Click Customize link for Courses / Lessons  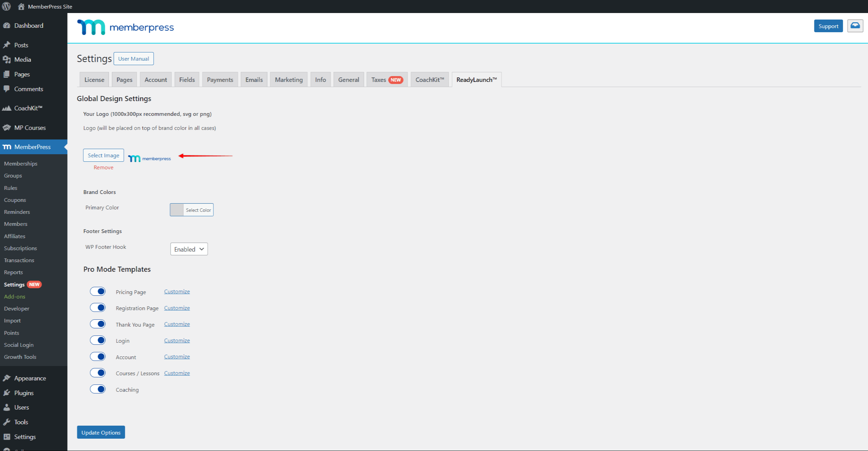pyautogui.click(x=177, y=373)
